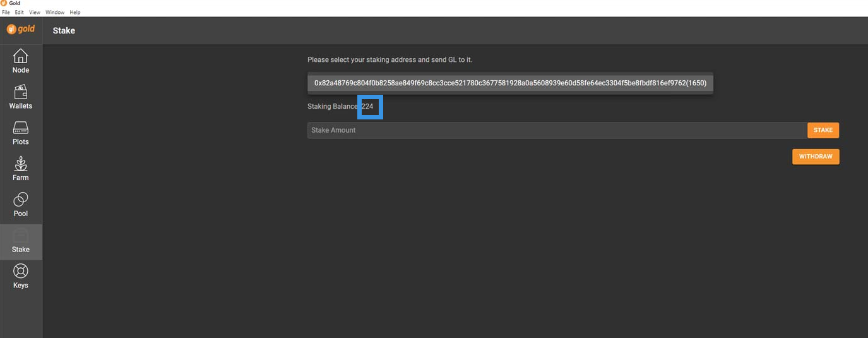Click the Gold logo in header
The width and height of the screenshot is (868, 338).
(x=21, y=30)
